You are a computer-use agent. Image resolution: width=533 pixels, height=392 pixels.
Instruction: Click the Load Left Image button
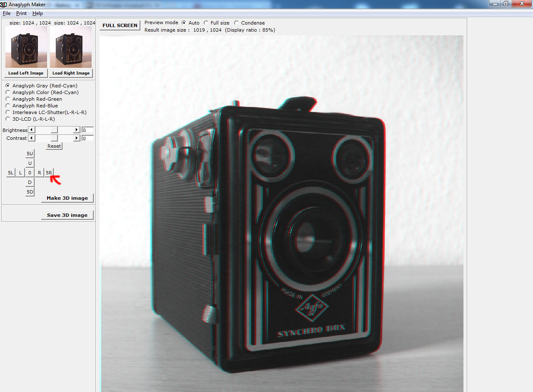(x=26, y=73)
